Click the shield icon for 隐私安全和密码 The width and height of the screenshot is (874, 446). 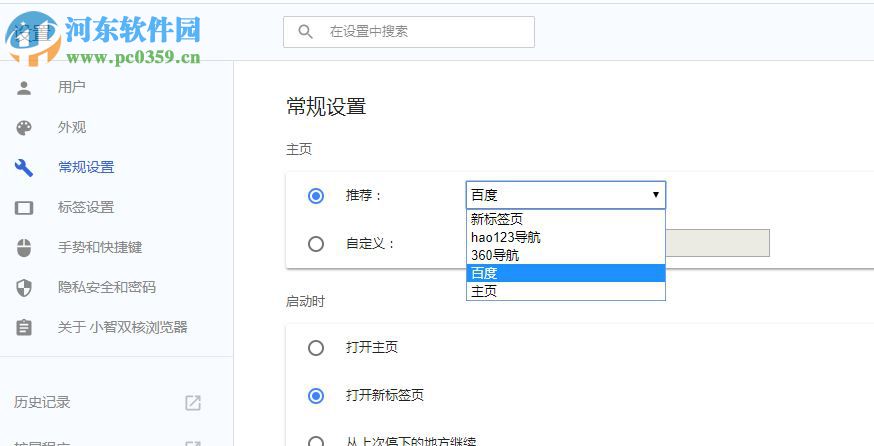pos(24,288)
